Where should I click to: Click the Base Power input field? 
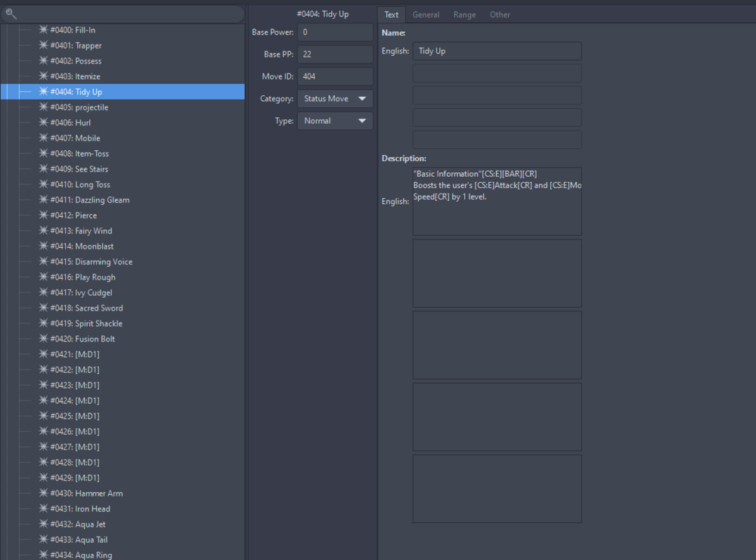pyautogui.click(x=335, y=32)
